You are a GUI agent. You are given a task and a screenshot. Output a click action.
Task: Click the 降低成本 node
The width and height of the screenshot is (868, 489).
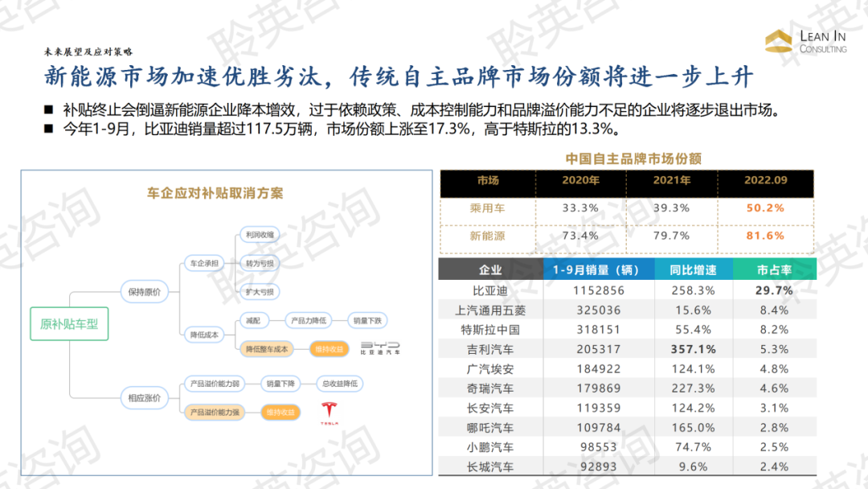[204, 335]
